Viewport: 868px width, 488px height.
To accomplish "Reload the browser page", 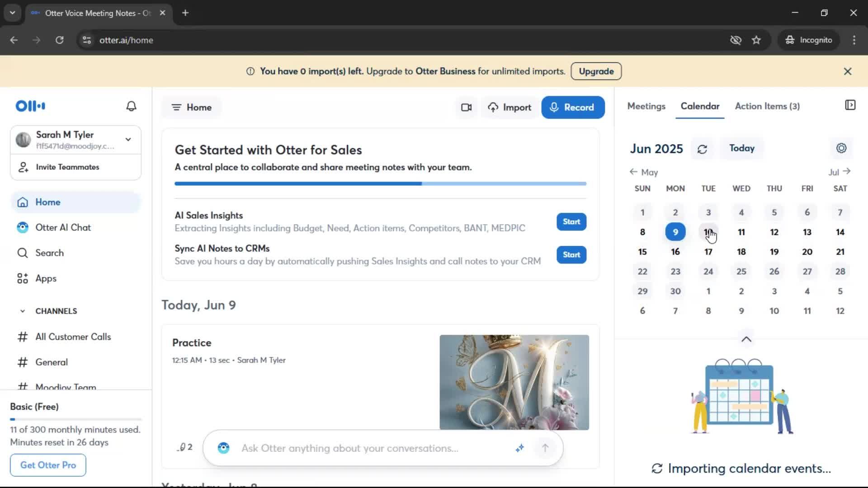I will click(60, 40).
